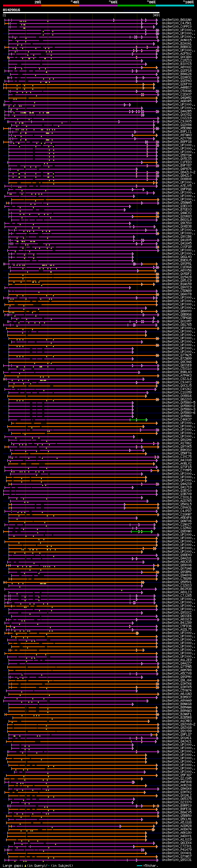The height and width of the screenshot is (868, 197).
Task: Select hit UniRef100_Q05860-5
Action: coord(179,403)
